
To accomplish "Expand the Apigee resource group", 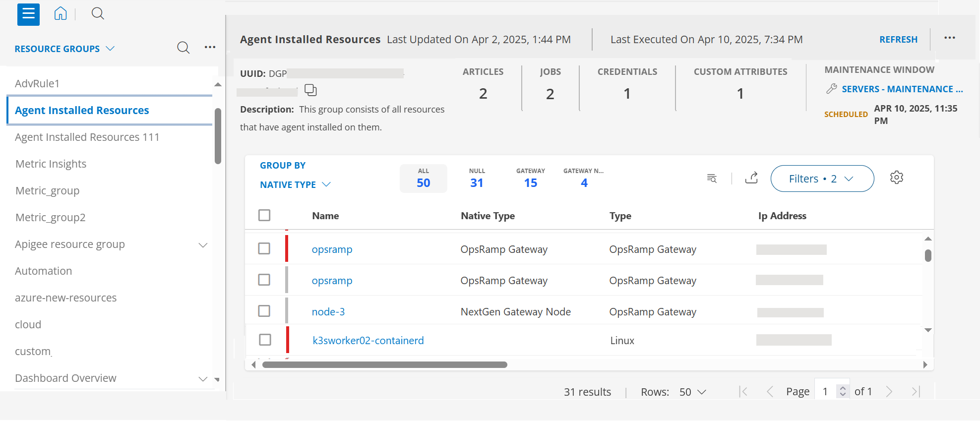I will click(203, 245).
